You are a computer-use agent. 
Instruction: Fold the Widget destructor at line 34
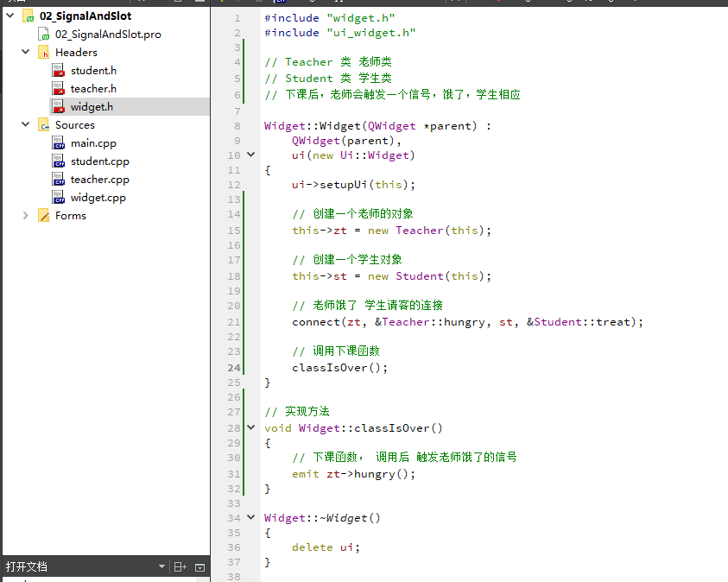(x=250, y=517)
